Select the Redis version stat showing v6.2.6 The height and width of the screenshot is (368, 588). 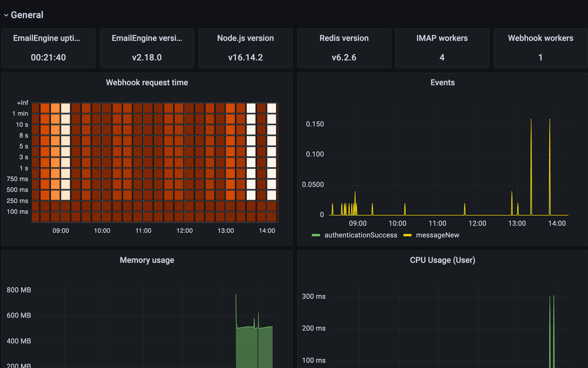(344, 48)
